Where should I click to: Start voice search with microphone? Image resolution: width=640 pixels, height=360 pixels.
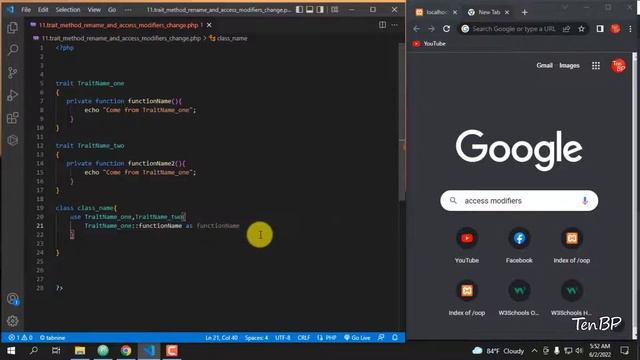(585, 200)
